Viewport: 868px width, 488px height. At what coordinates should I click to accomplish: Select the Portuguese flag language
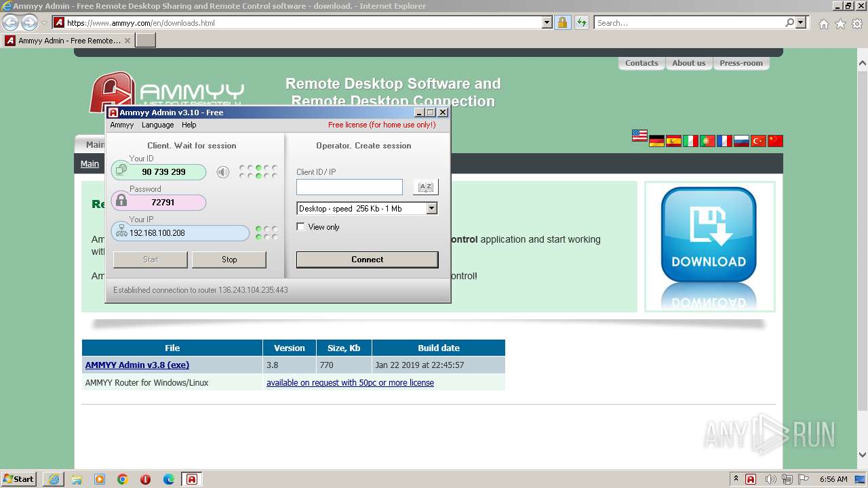[x=707, y=141]
